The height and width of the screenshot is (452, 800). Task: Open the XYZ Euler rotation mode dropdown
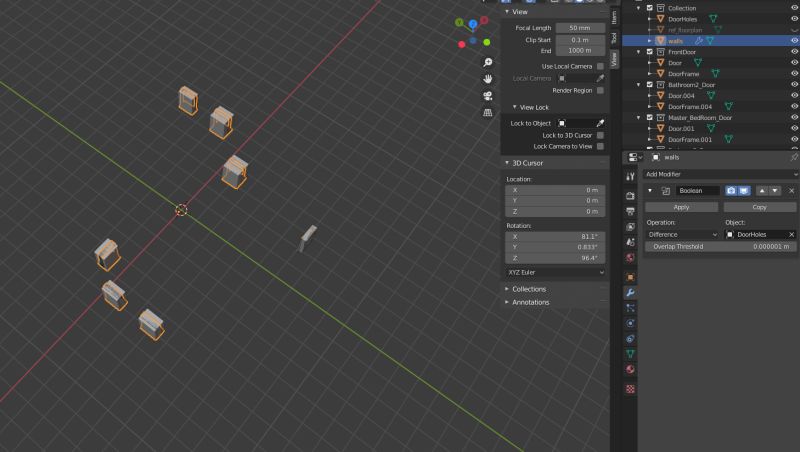[555, 272]
